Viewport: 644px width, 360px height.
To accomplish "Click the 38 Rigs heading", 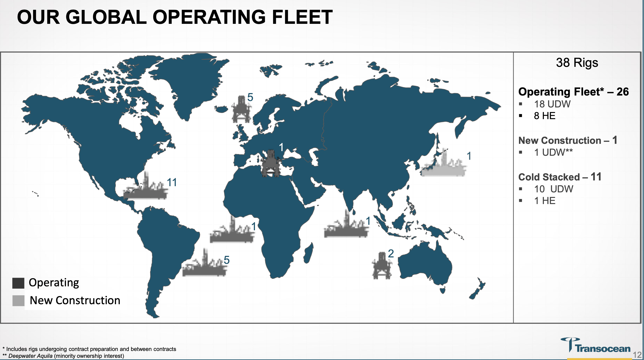I will (x=577, y=62).
